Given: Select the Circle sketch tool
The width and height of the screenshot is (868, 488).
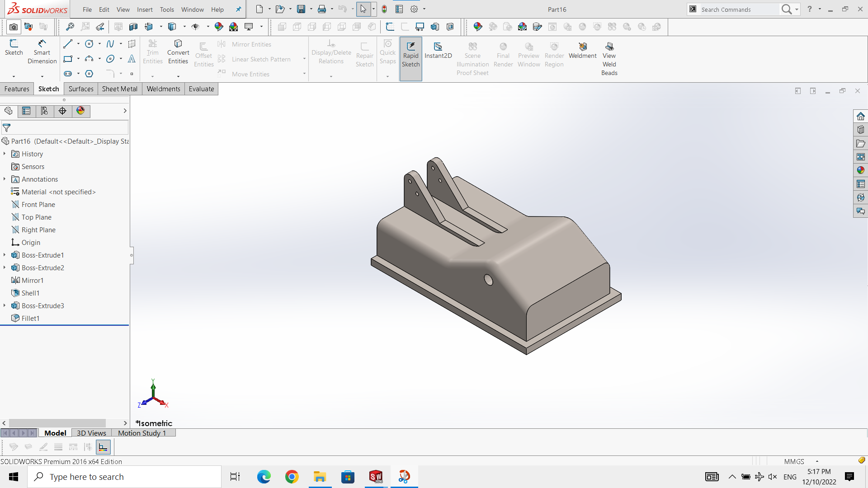Looking at the screenshot, I should tap(89, 44).
